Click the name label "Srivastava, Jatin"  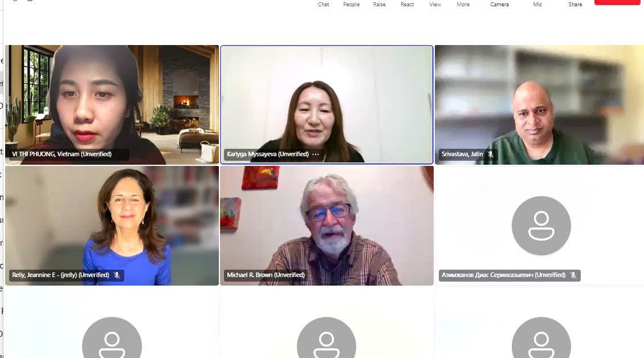pos(462,154)
